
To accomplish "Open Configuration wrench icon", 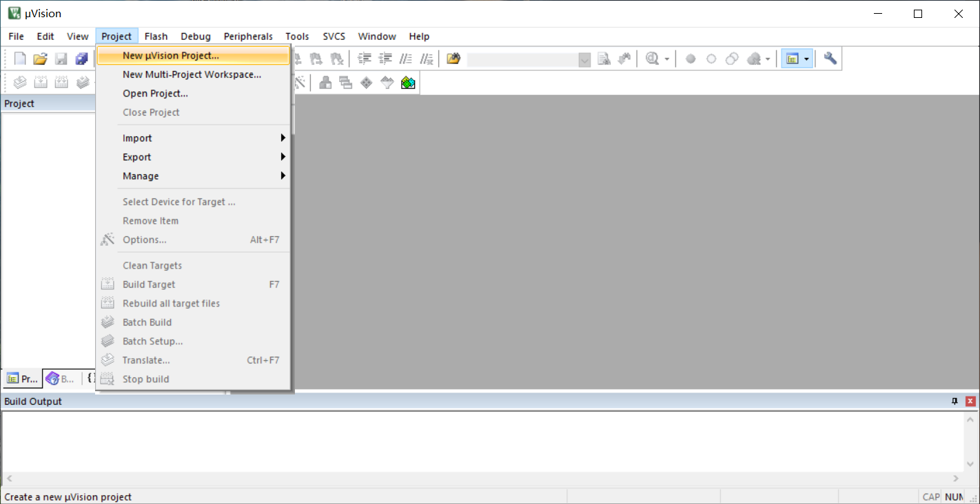I will coord(830,59).
